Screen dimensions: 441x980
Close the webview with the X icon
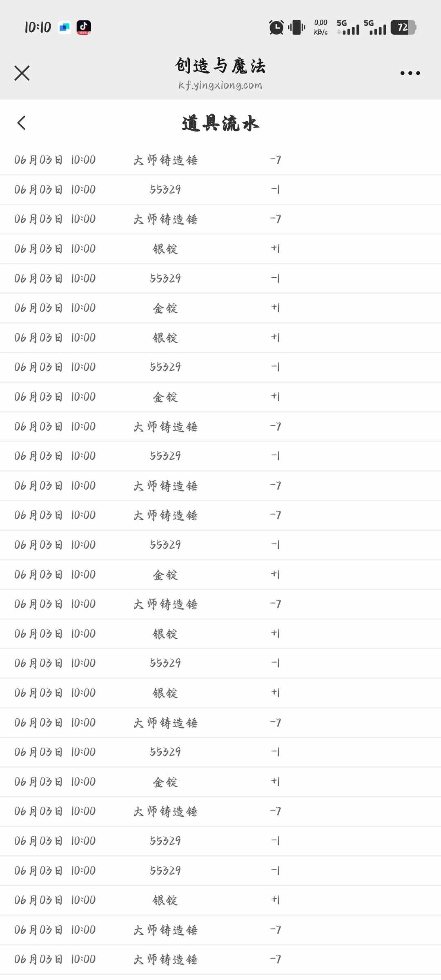pos(22,73)
